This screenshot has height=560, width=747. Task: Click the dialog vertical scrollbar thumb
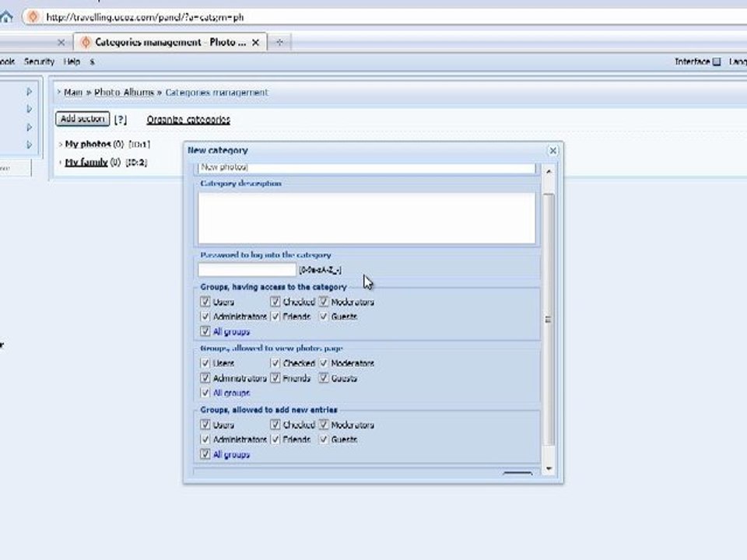(x=549, y=319)
